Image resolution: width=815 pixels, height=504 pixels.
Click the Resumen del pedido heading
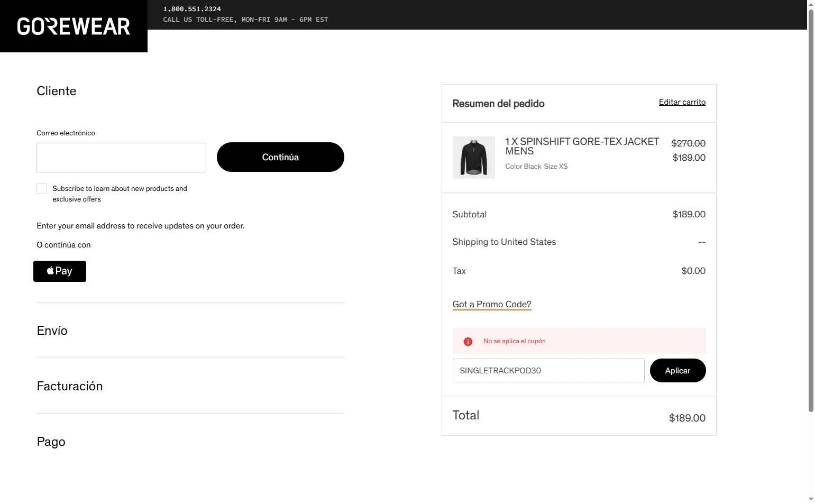point(498,104)
